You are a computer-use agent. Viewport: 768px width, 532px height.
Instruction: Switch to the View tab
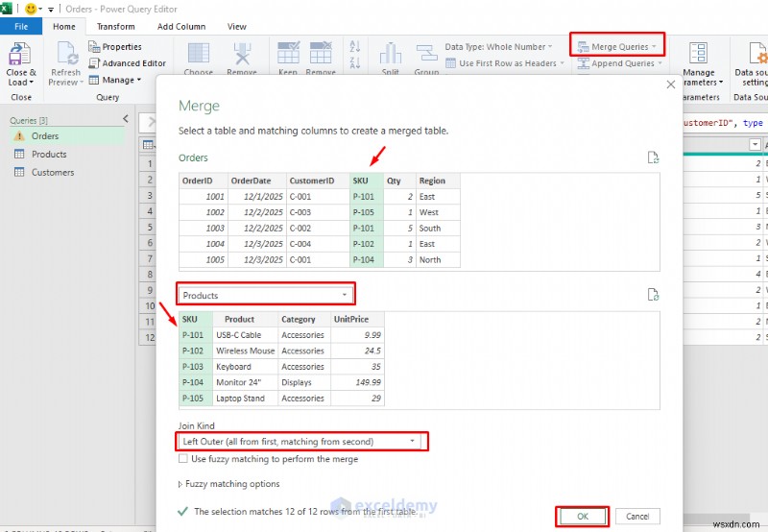pyautogui.click(x=236, y=27)
